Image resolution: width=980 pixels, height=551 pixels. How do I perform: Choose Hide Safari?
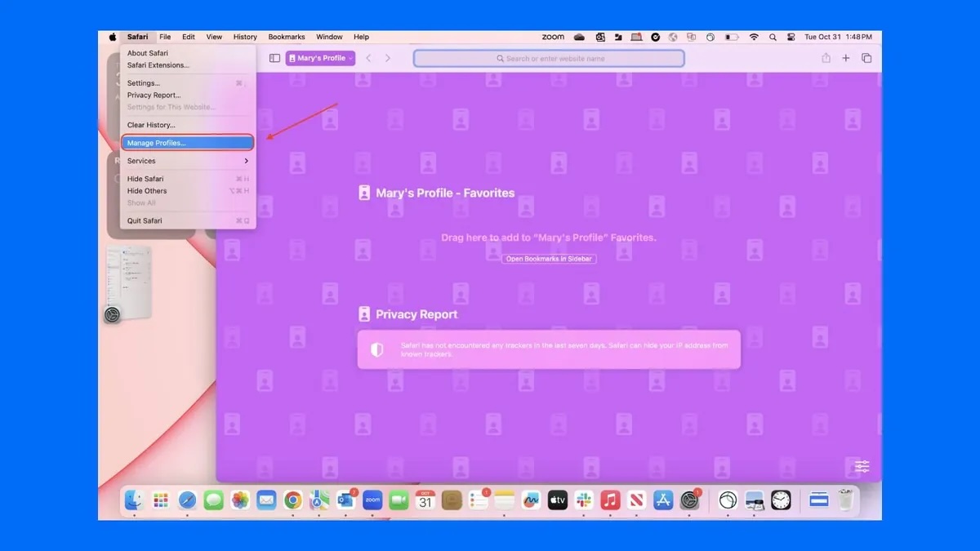(x=188, y=179)
